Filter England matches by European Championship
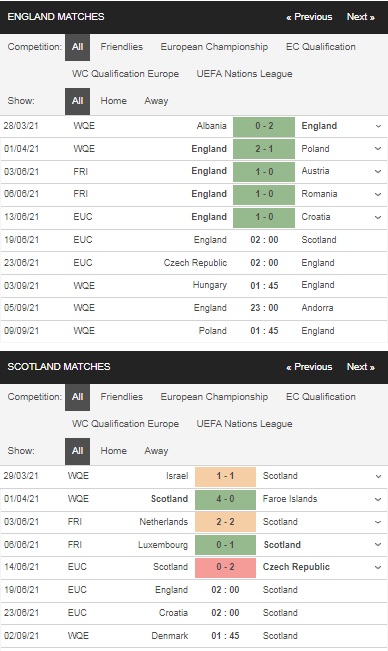Screen dimensions: 388x651 (x=214, y=47)
